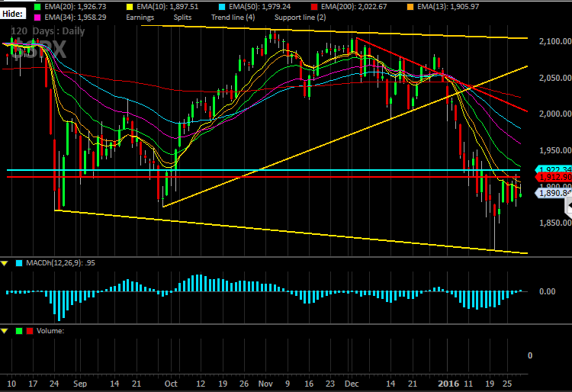Click the Nov date axis label
Viewport: 572px width, 392px height.
(265, 384)
